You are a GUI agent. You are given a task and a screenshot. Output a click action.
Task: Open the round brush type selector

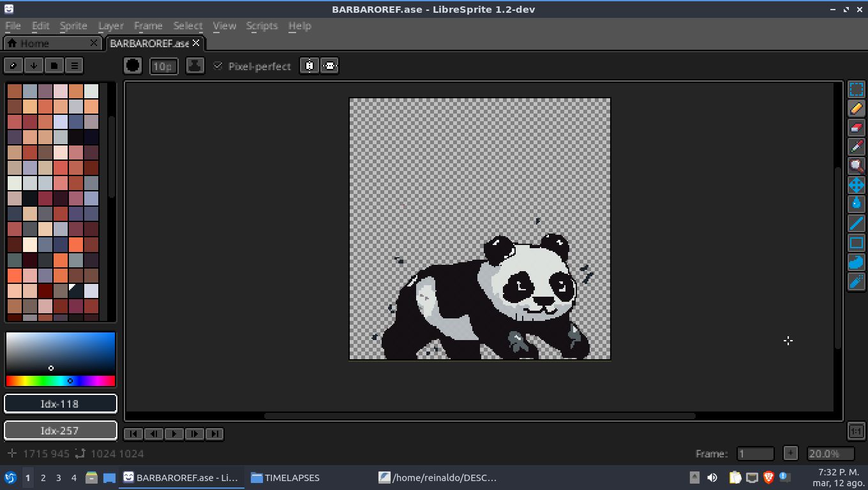[133, 66]
